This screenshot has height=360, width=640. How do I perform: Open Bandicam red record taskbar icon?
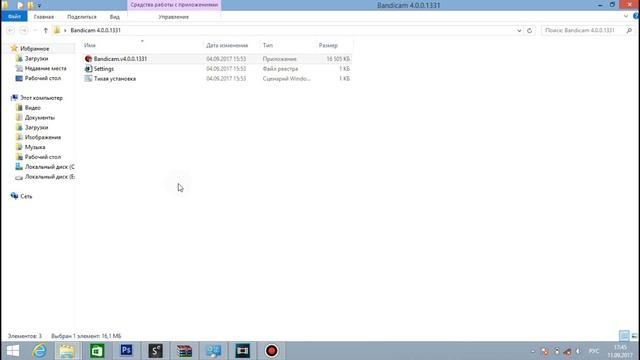[271, 351]
